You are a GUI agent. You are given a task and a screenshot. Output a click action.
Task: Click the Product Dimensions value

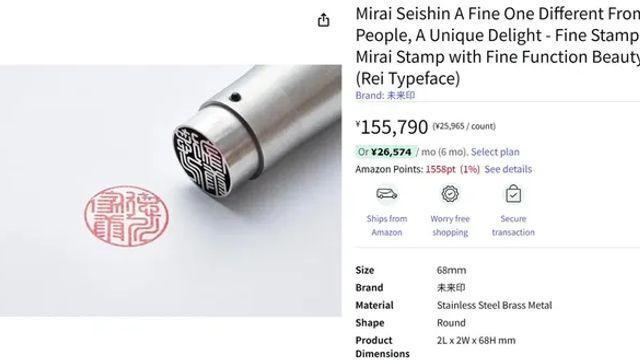(x=476, y=340)
